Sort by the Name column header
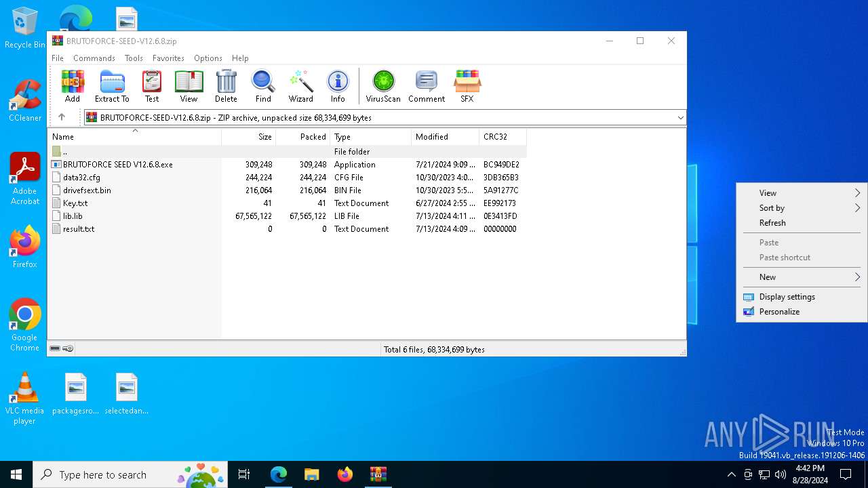This screenshot has width=868, height=488. pyautogui.click(x=134, y=137)
